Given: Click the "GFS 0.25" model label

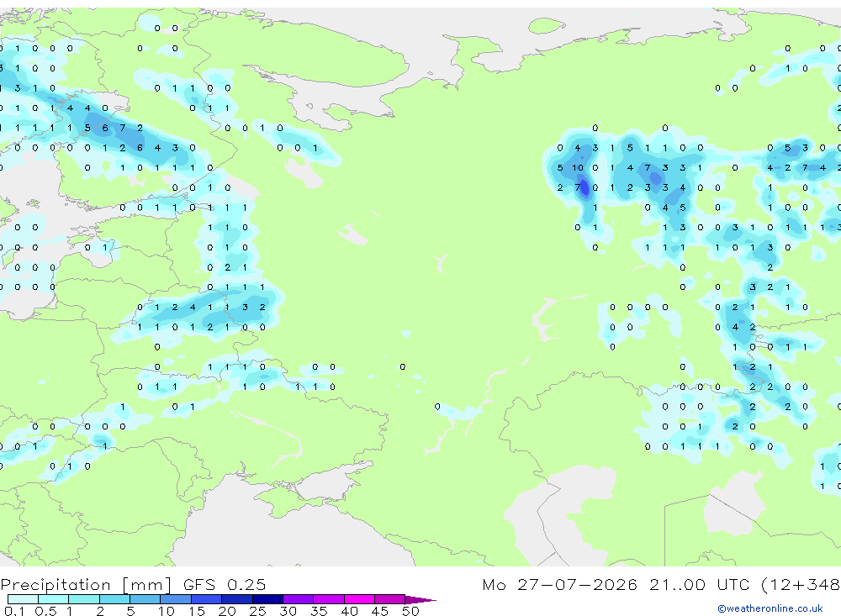Looking at the screenshot, I should click(225, 584).
